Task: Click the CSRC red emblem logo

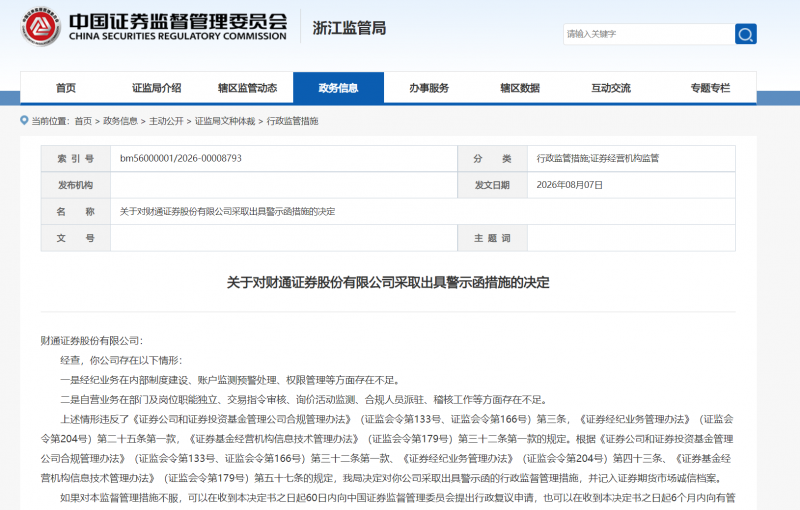Action: coord(40,26)
